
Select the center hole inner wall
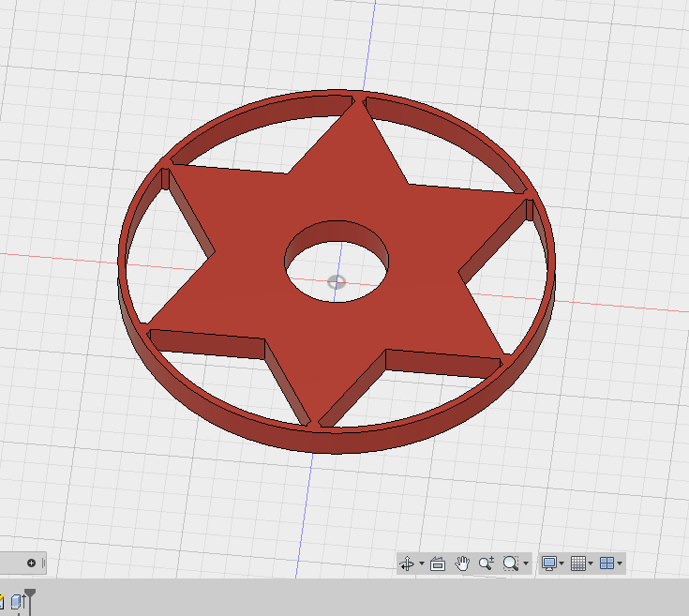point(337,233)
